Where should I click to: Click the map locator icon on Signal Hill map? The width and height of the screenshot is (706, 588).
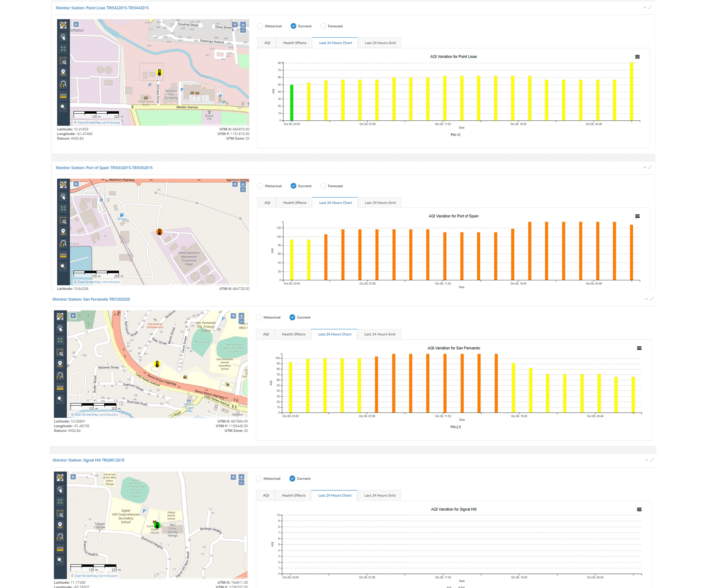click(x=60, y=477)
